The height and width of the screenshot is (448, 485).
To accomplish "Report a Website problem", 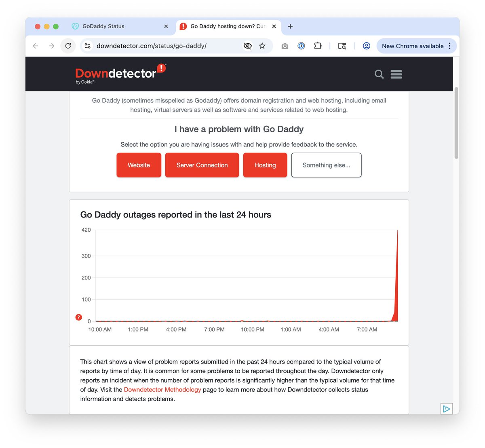I will (139, 165).
